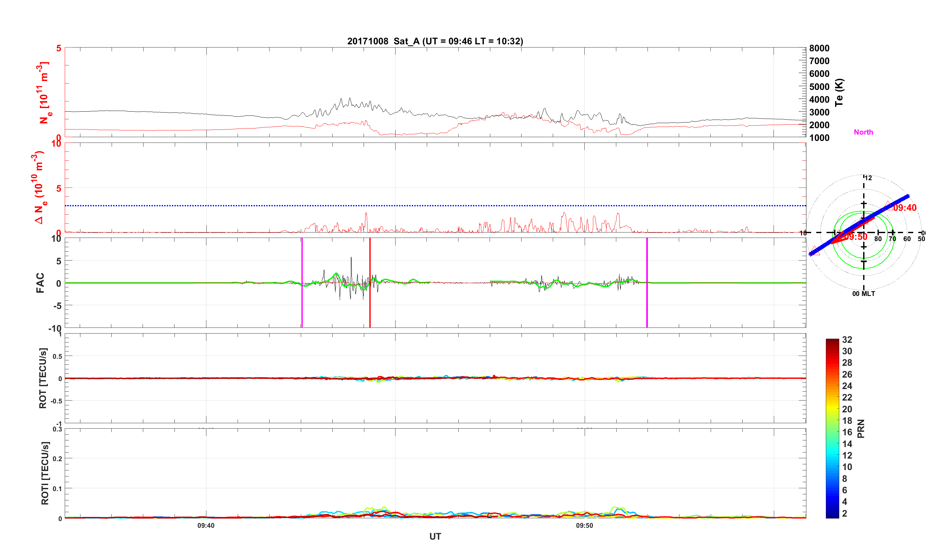This screenshot has width=926, height=560.
Task: Click the 09:40 tick label on UT axis
Action: pos(206,526)
